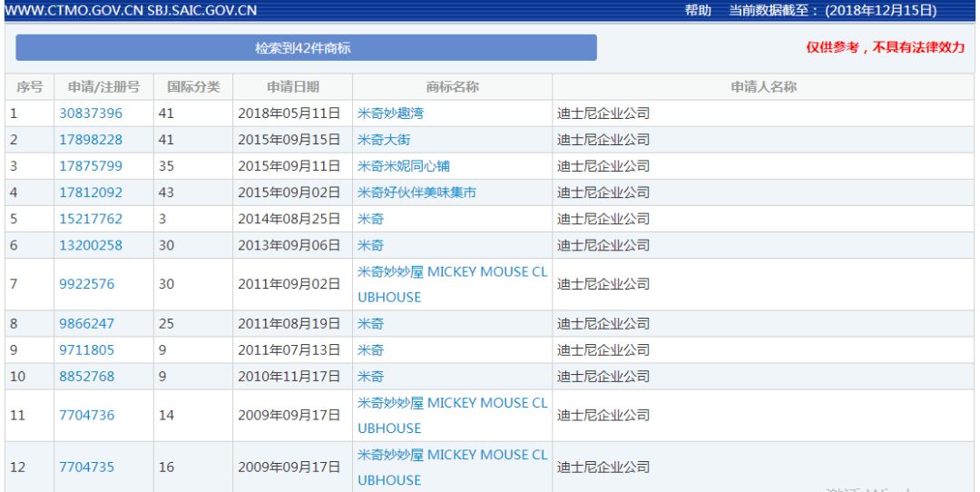Click the 当前数据截至 date text

[833, 10]
